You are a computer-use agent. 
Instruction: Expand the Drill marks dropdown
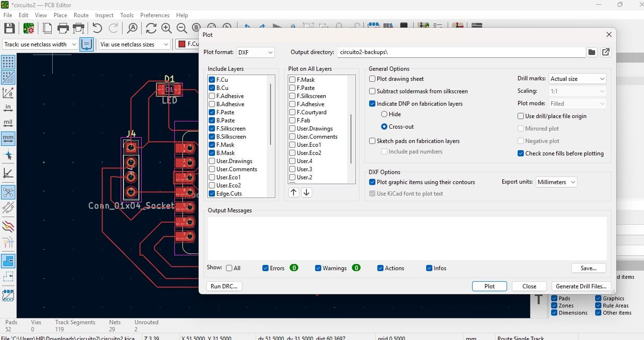click(577, 79)
